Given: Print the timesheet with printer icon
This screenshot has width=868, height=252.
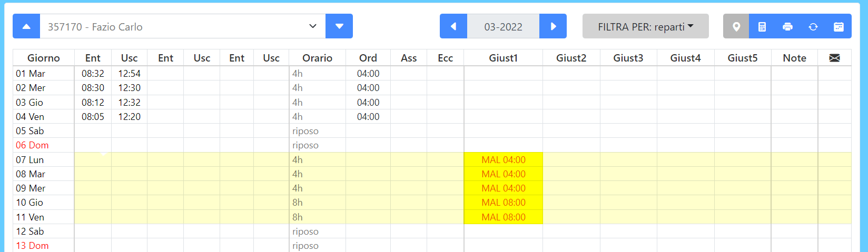Looking at the screenshot, I should 787,26.
